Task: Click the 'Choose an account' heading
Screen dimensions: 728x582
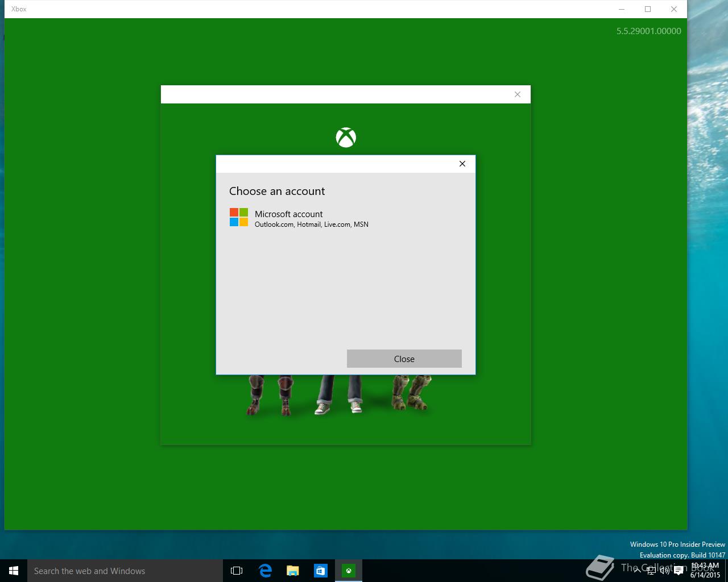Action: pos(277,191)
